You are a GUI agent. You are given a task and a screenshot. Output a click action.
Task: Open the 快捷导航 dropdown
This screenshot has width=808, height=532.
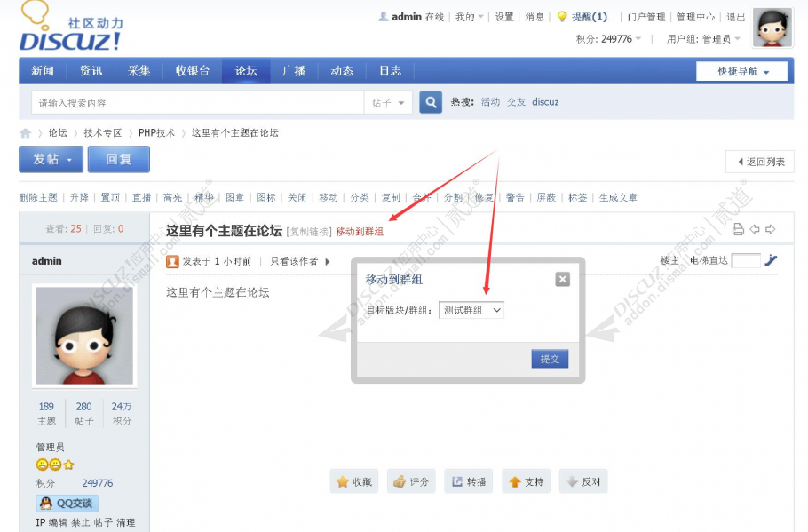[741, 71]
